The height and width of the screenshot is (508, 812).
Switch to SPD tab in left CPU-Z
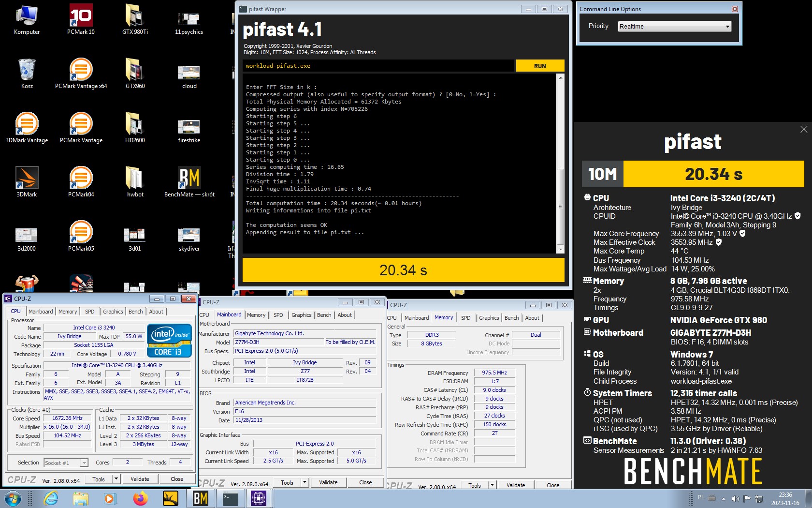click(90, 312)
